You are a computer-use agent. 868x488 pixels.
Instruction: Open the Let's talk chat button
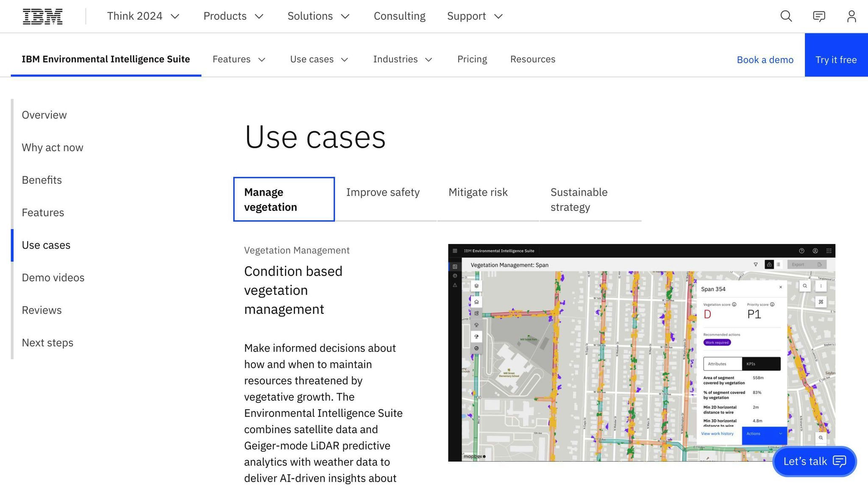(815, 461)
